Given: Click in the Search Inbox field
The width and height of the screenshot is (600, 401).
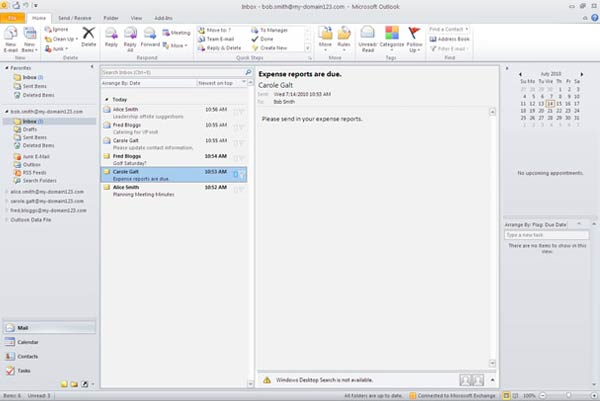Looking at the screenshot, I should click(x=173, y=72).
